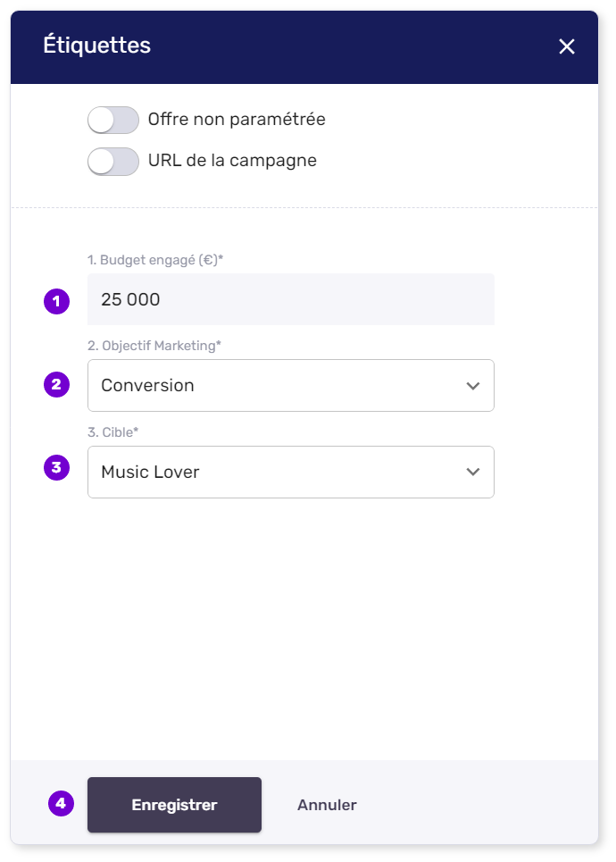Click the Offre non paramétrée label text
The height and width of the screenshot is (862, 616).
(x=237, y=120)
